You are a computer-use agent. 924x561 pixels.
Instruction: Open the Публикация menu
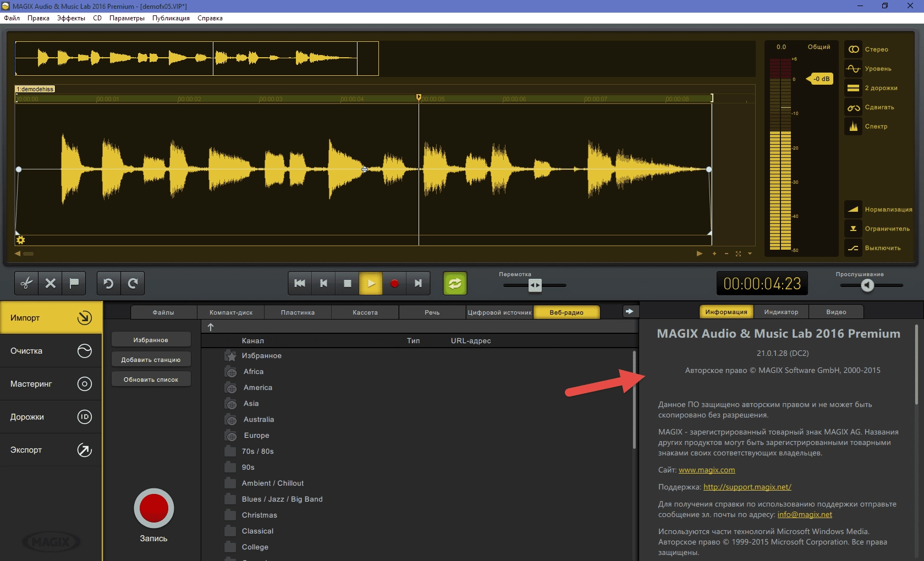click(171, 18)
